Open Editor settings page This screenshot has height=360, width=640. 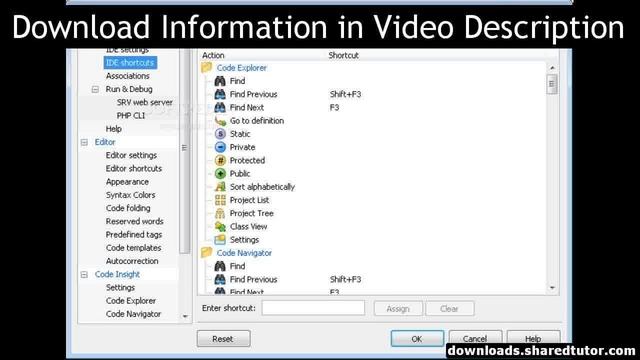click(x=131, y=155)
